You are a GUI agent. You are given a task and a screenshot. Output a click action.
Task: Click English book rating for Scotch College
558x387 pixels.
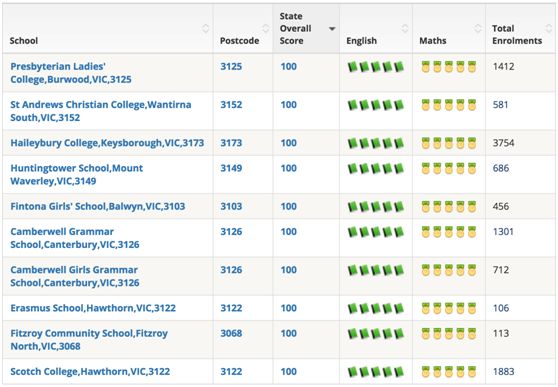375,372
